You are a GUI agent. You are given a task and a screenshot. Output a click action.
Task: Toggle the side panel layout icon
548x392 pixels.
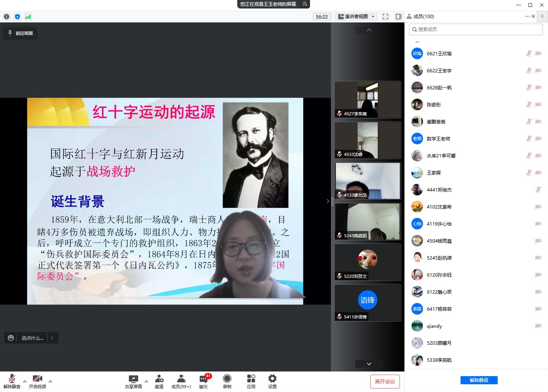[x=398, y=17]
